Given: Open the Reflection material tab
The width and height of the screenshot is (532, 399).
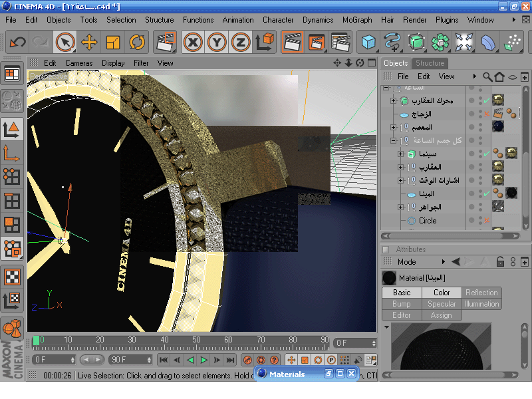Looking at the screenshot, I should 481,293.
